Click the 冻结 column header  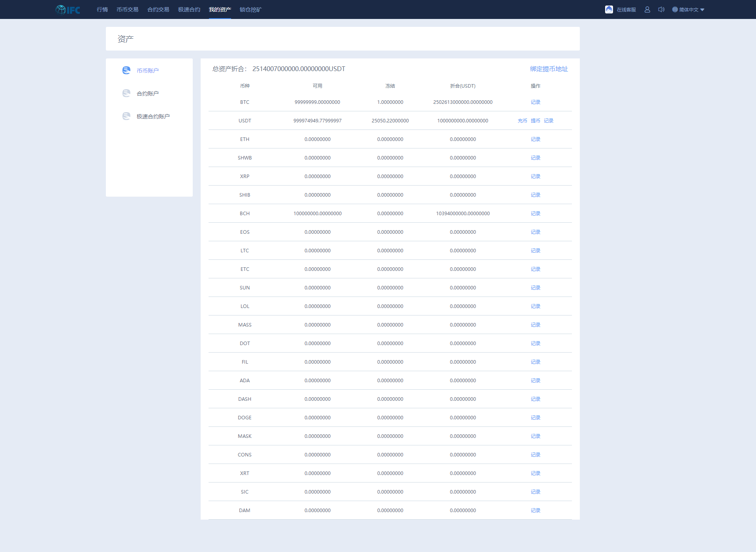(x=390, y=86)
